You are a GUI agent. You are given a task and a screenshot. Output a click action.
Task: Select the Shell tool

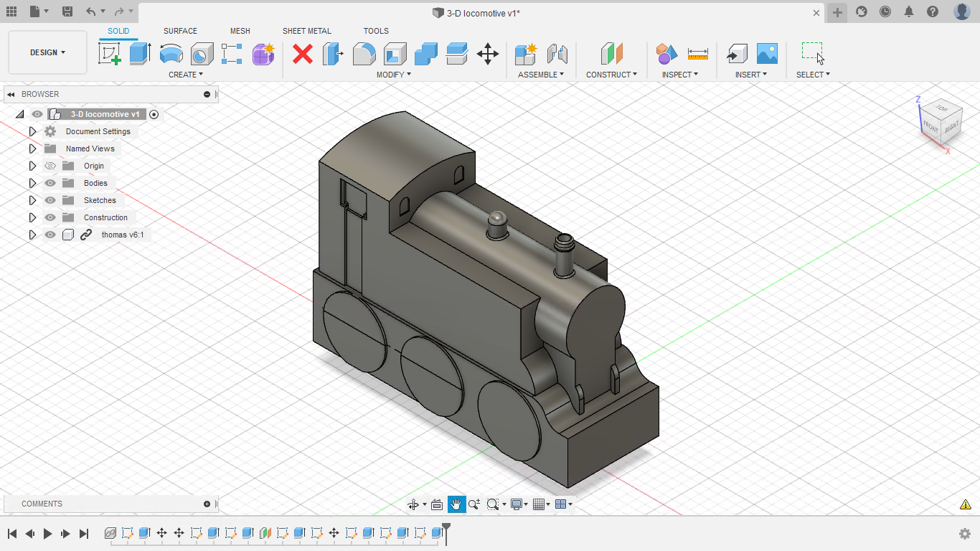(395, 54)
